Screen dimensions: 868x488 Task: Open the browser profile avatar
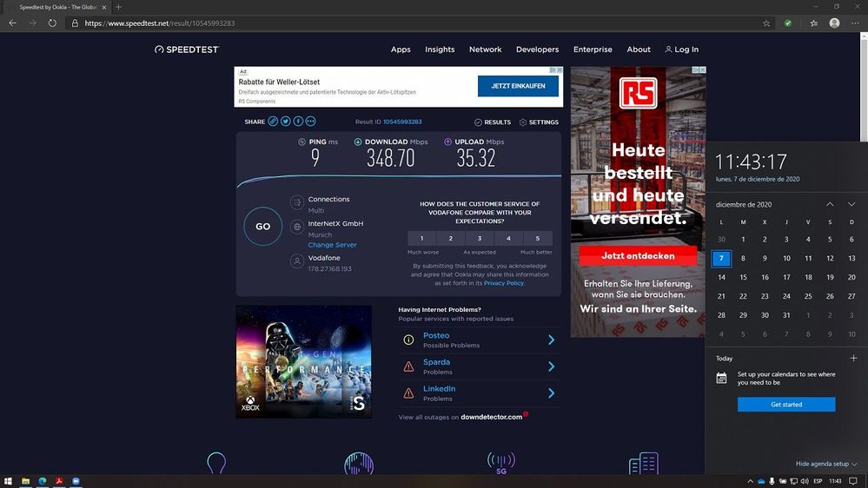pos(834,23)
